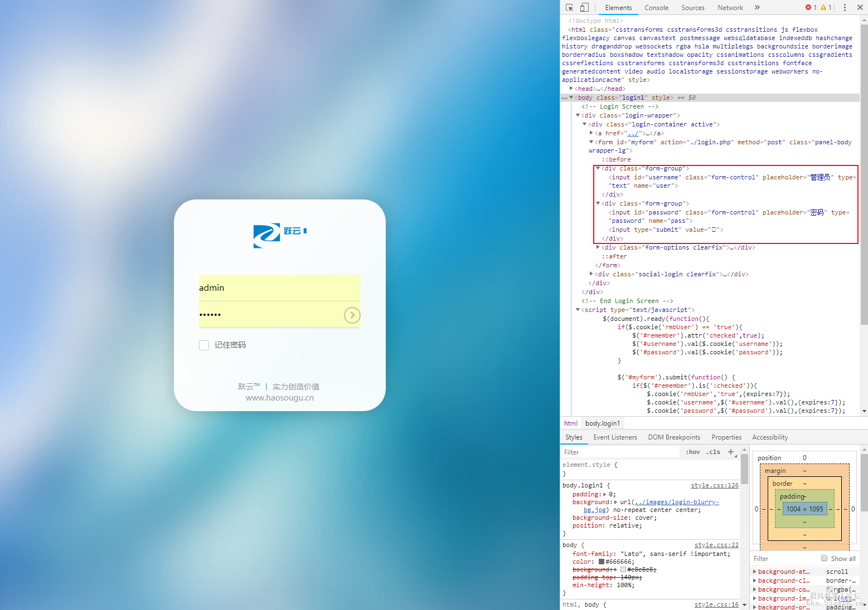868x610 pixels.
Task: Toggle the :hov element state button
Action: pos(693,452)
